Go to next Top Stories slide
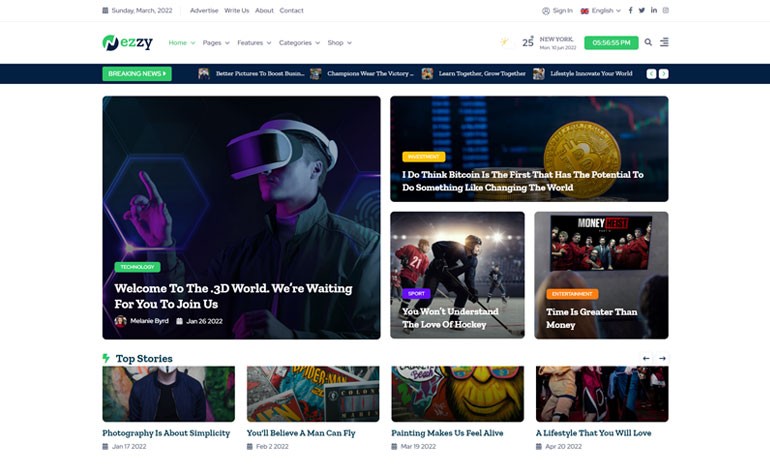Viewport: 770px width, 470px height. (x=662, y=359)
